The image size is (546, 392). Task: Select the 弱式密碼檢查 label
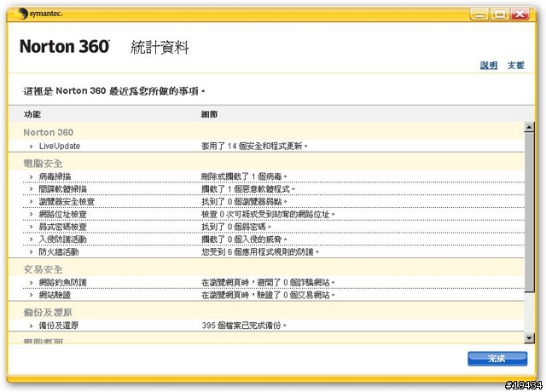pyautogui.click(x=62, y=227)
